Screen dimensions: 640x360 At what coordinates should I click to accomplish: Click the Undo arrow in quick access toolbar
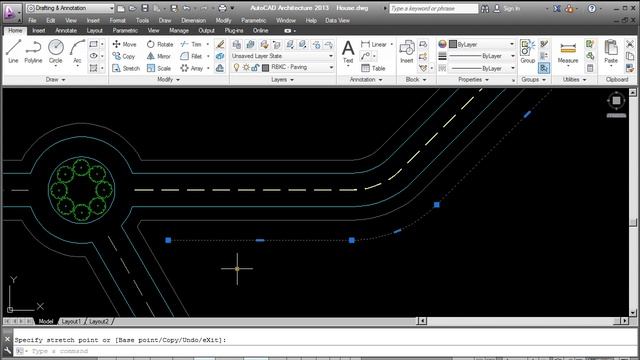[187, 8]
